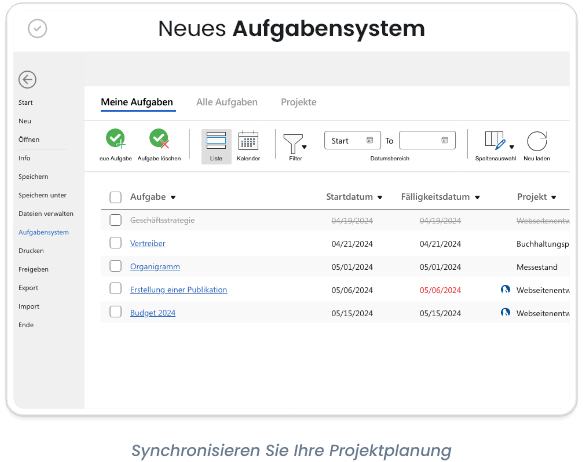Click the back arrow circle icon

(27, 80)
